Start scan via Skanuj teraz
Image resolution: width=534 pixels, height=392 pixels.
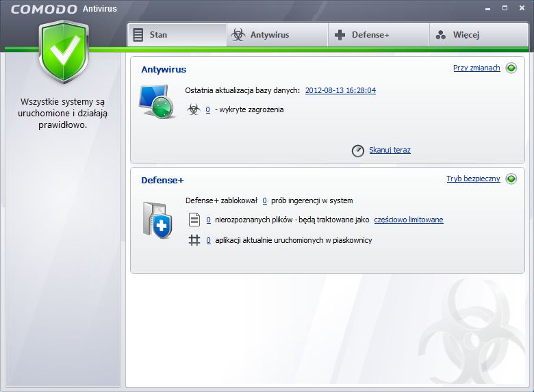(390, 150)
